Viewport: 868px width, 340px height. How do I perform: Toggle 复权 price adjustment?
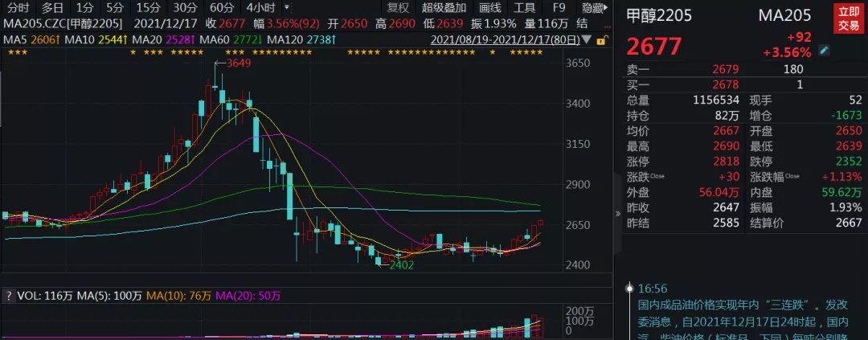398,8
